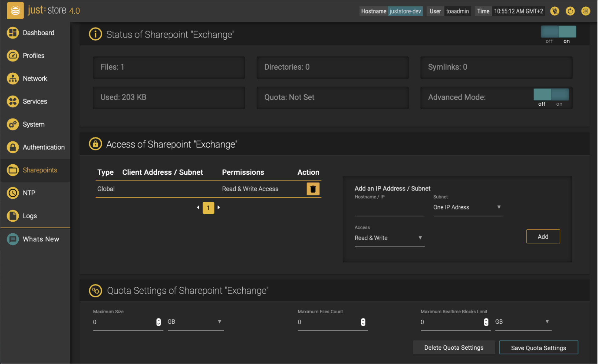Open the Network menu item
598x364 pixels.
click(35, 78)
